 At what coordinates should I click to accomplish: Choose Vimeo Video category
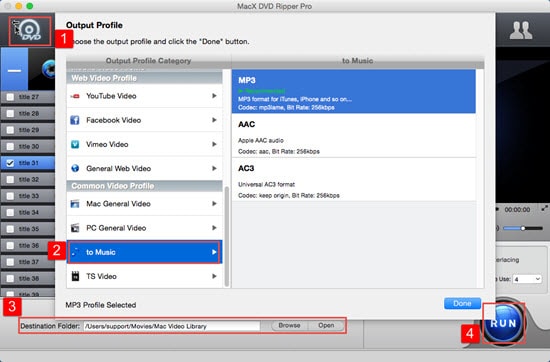145,144
